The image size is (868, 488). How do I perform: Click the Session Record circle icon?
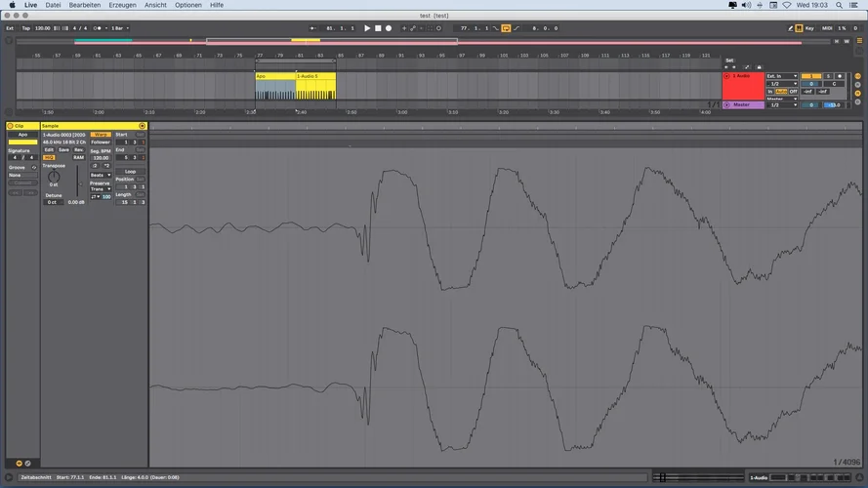click(439, 28)
